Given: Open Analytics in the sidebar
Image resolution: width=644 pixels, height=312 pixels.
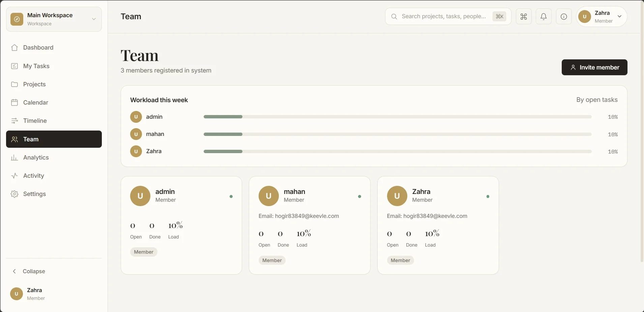Looking at the screenshot, I should [x=54, y=158].
